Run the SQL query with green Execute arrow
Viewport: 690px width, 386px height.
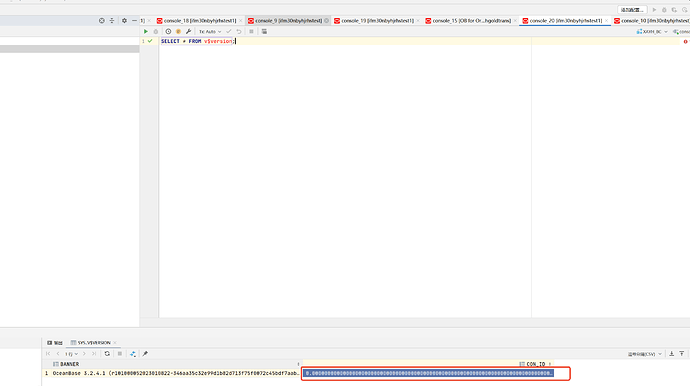(x=146, y=32)
